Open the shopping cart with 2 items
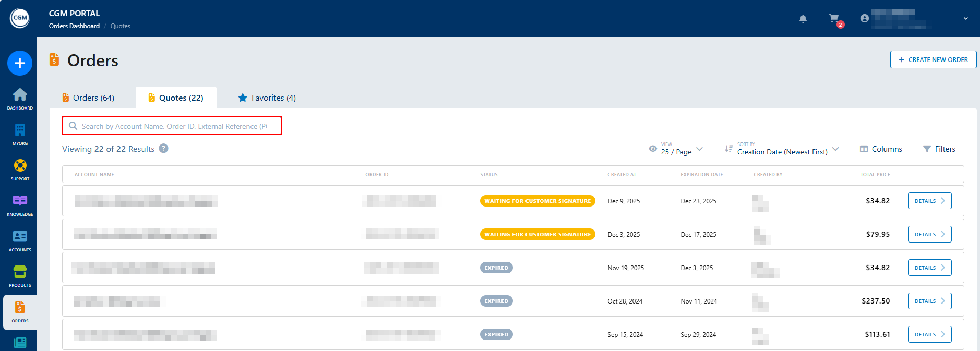Viewport: 980px width, 351px height. point(834,19)
